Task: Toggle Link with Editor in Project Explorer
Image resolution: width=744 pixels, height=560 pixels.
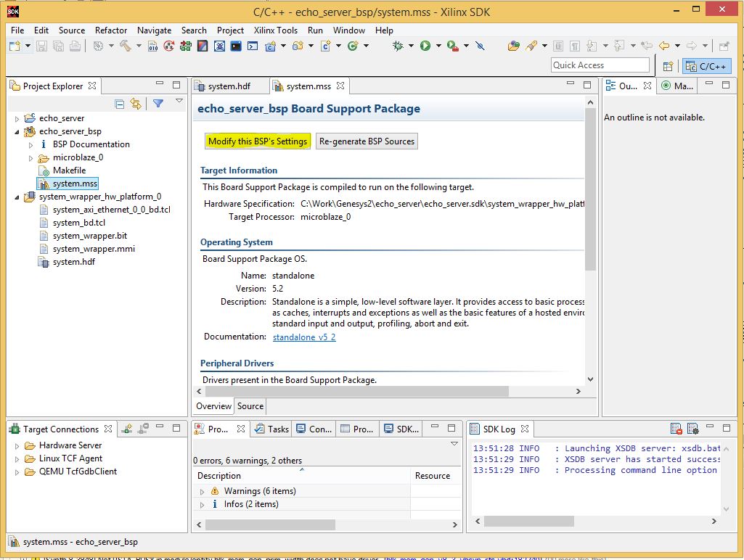Action: (136, 104)
